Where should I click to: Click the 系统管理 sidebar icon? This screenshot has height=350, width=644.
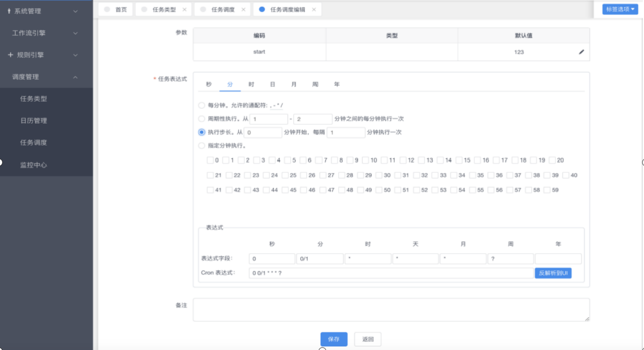[9, 11]
